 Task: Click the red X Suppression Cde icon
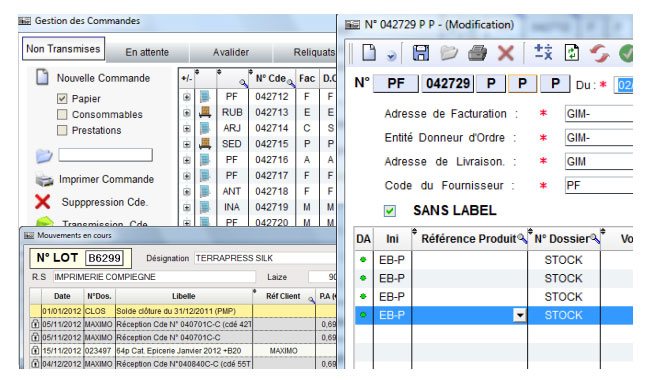coord(43,202)
